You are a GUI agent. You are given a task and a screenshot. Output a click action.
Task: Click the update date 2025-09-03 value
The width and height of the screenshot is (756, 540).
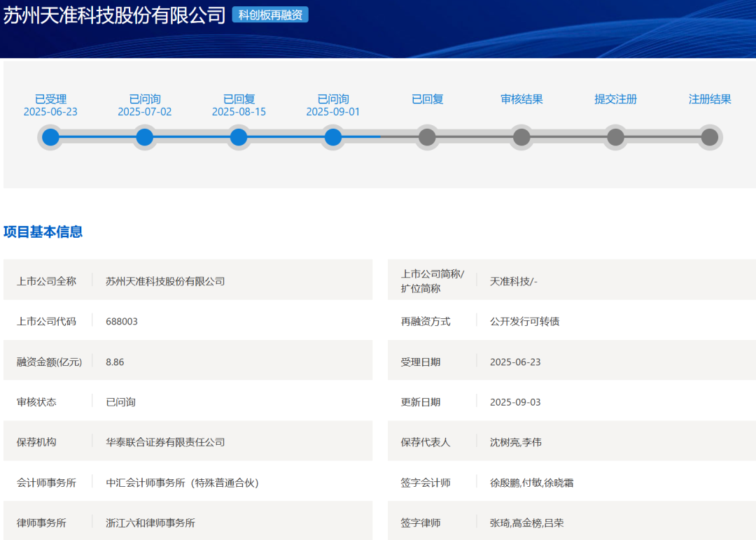(x=515, y=402)
